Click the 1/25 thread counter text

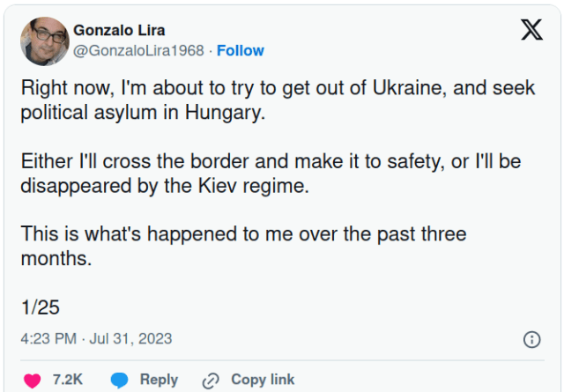pos(40,307)
